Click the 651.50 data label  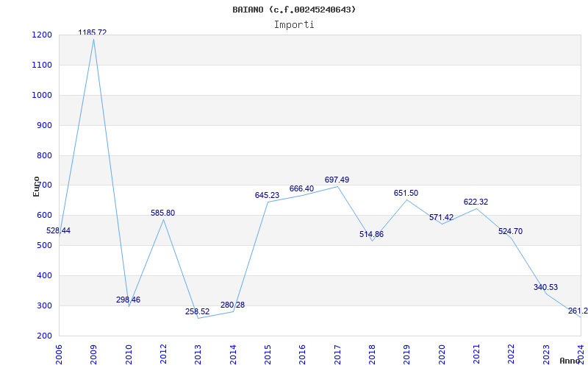pyautogui.click(x=406, y=193)
